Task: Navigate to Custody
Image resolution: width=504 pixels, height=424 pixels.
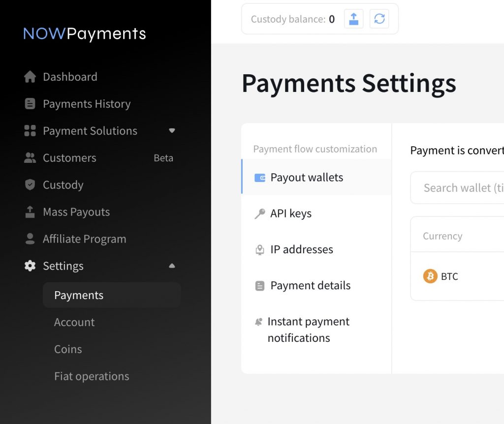Action: click(x=63, y=184)
